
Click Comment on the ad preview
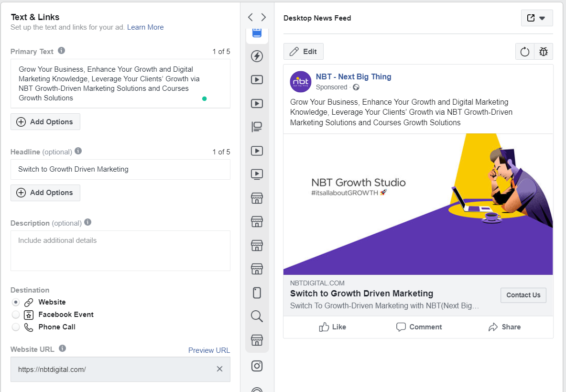coord(419,327)
